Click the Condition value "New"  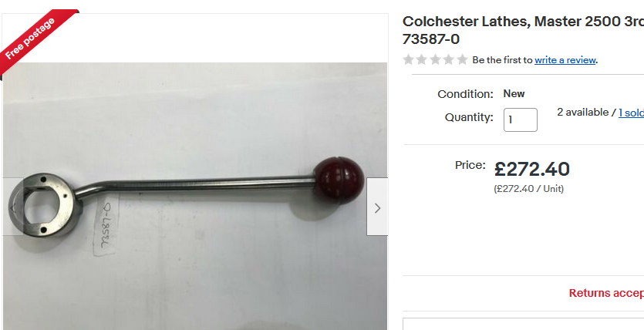point(514,93)
